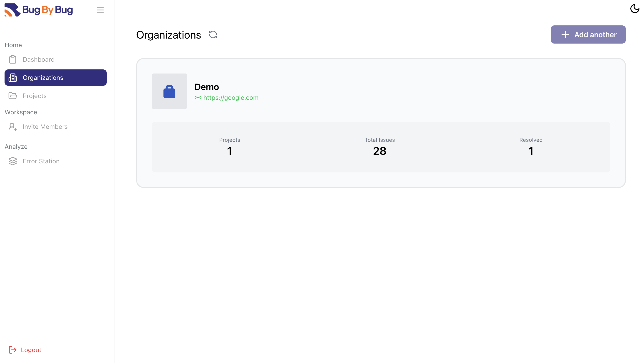The height and width of the screenshot is (363, 644).
Task: Click the Logout exit icon
Action: [x=13, y=350]
